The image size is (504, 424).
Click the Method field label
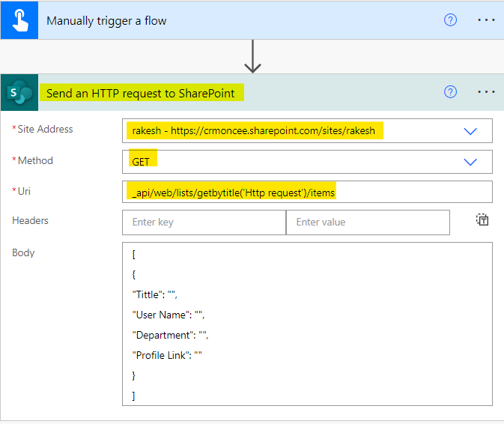pos(35,160)
